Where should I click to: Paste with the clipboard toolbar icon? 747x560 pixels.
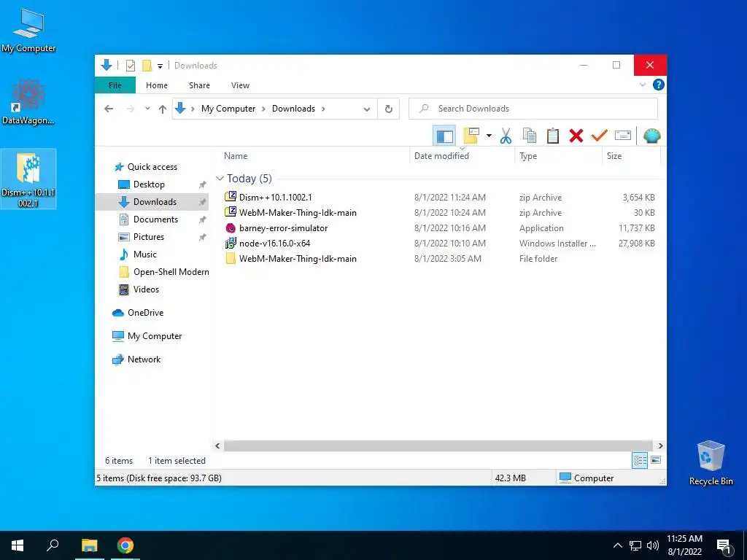click(x=553, y=136)
